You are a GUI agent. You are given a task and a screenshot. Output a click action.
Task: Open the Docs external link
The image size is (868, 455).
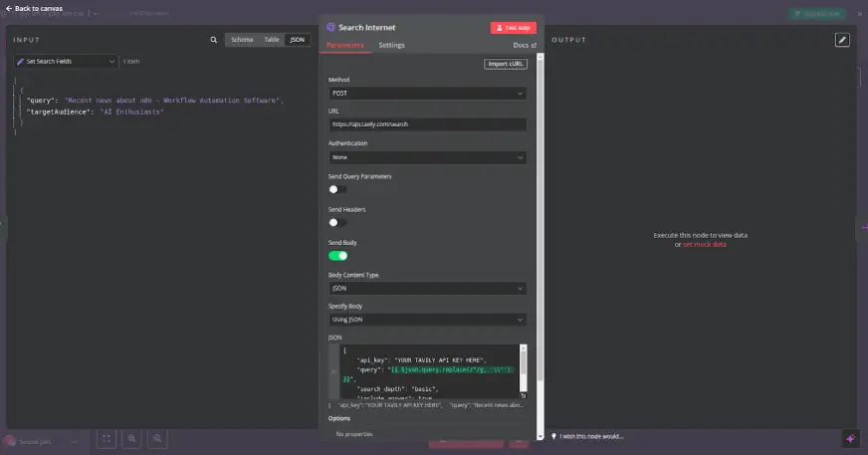pos(524,46)
